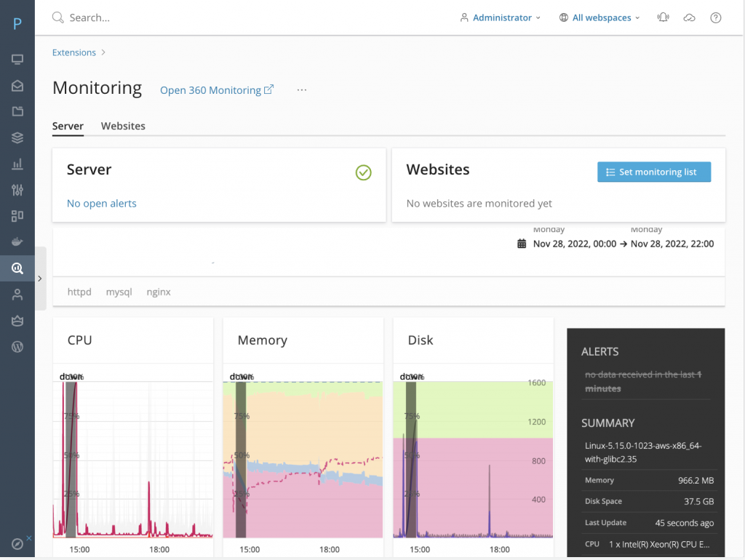The image size is (745, 560).
Task: Open the Statistics bar chart sidebar icon
Action: tap(17, 164)
